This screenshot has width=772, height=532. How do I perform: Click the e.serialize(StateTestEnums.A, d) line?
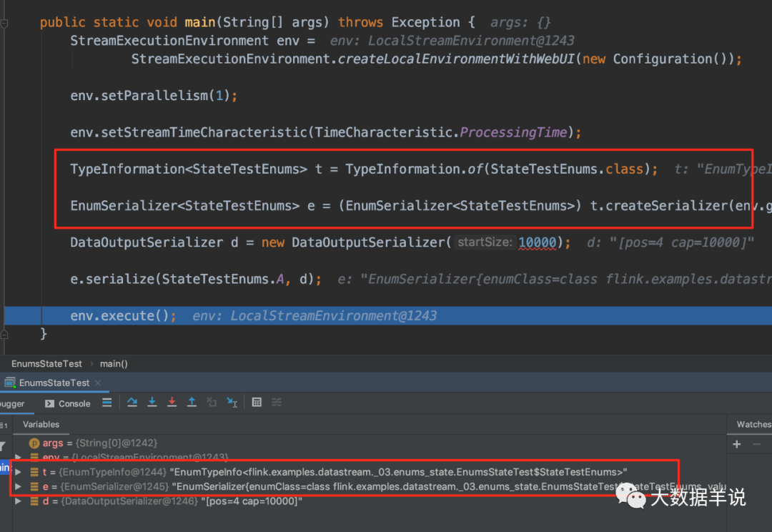coord(195,280)
